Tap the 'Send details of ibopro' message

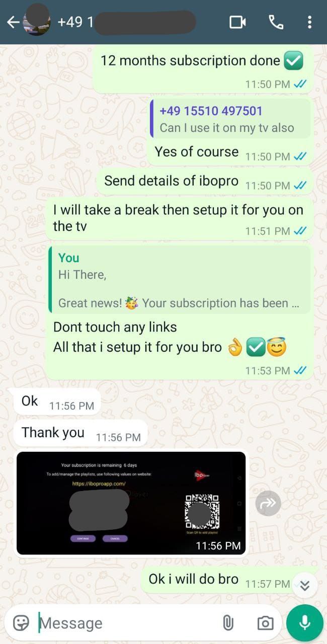pyautogui.click(x=205, y=182)
